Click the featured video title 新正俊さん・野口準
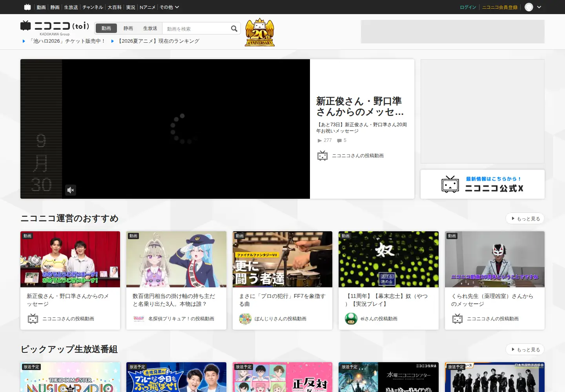This screenshot has height=392, width=565. (x=360, y=107)
